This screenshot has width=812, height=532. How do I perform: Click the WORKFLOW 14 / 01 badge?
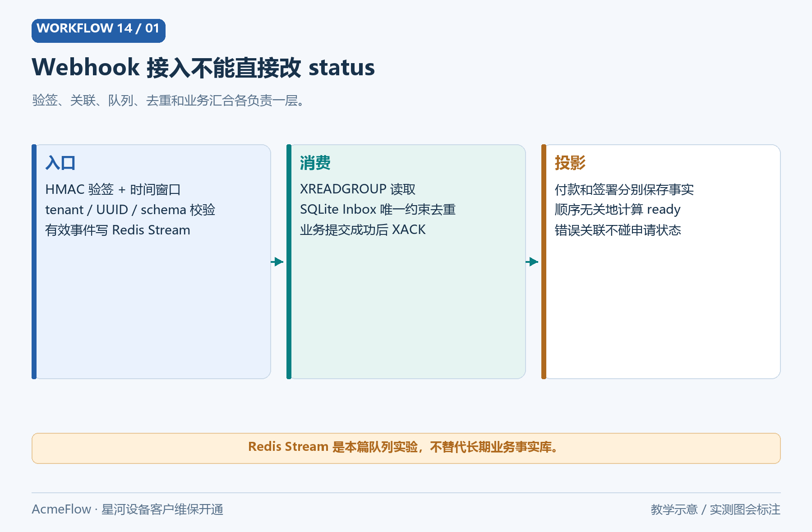pyautogui.click(x=98, y=31)
